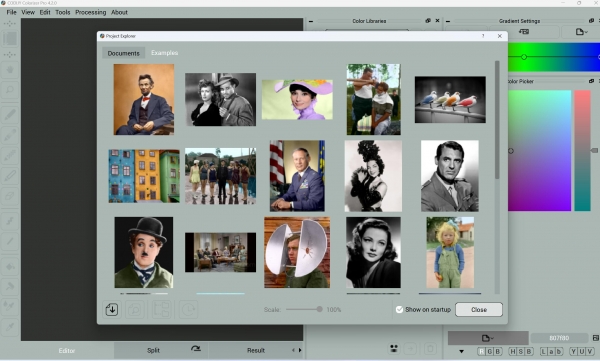Open the Abraham Lincoln portrait thumbnail
This screenshot has width=600, height=361.
[x=144, y=100]
